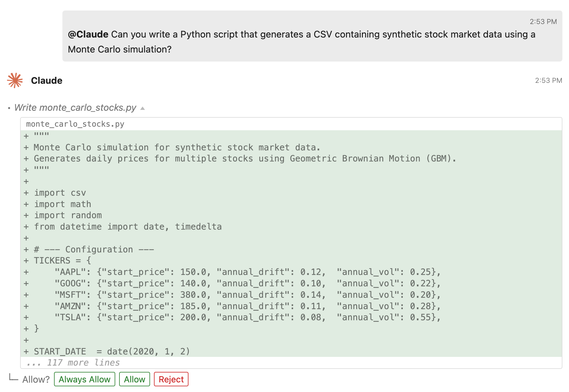This screenshot has width=569, height=392.
Task: Collapse the Write monte_carlo_stocks.py triangle
Action: point(143,108)
